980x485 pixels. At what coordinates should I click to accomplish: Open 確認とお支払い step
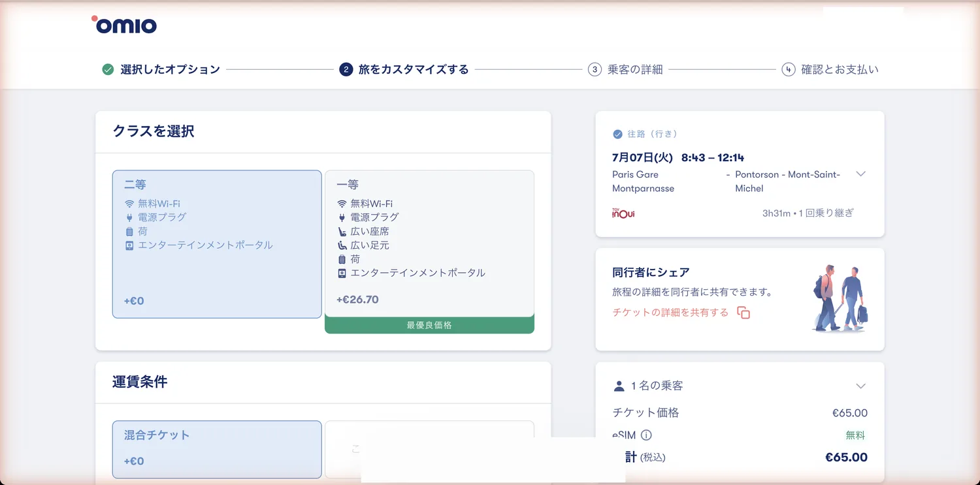(840, 69)
